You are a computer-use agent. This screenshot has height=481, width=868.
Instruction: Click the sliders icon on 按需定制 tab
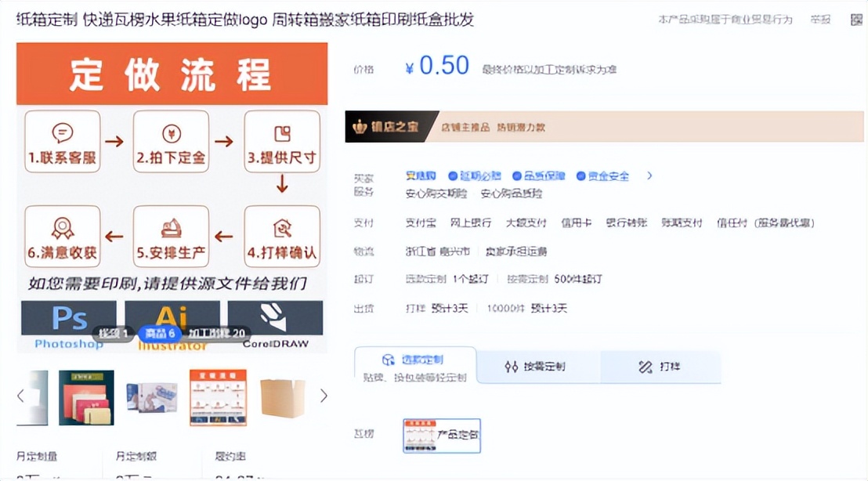pyautogui.click(x=510, y=366)
